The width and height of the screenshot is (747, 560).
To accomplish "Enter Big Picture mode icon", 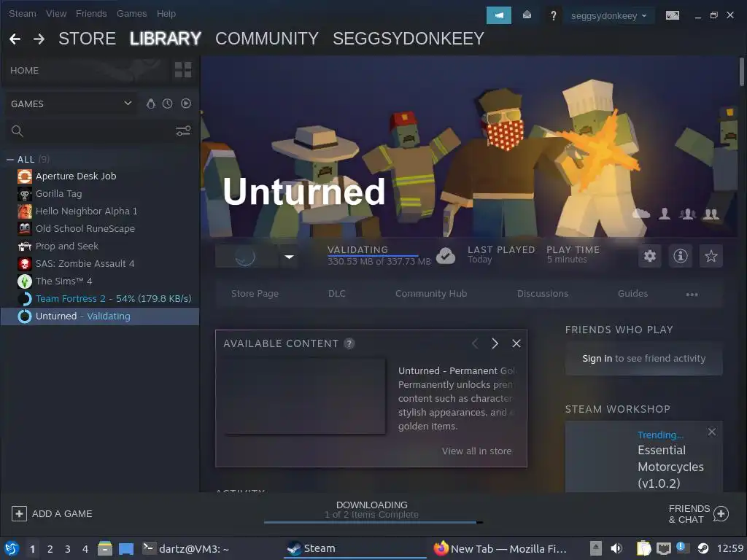I will click(x=672, y=15).
